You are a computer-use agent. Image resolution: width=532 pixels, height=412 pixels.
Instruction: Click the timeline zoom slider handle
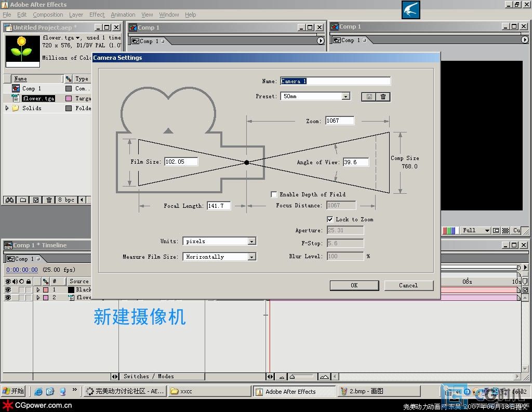pyautogui.click(x=292, y=377)
